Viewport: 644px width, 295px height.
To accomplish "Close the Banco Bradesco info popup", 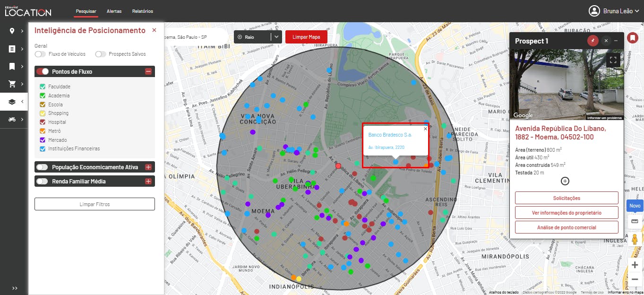I will pos(425,129).
